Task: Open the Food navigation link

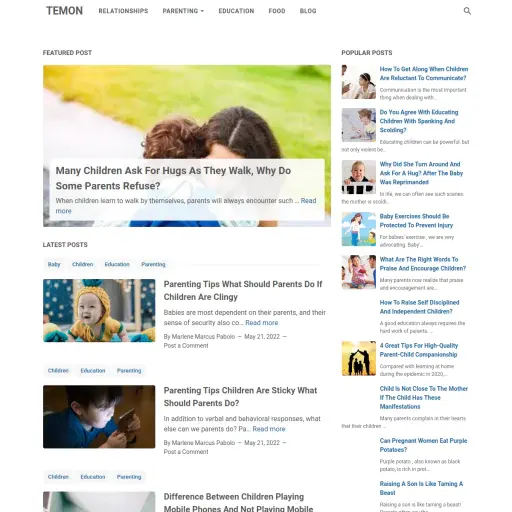Action: 277,11
